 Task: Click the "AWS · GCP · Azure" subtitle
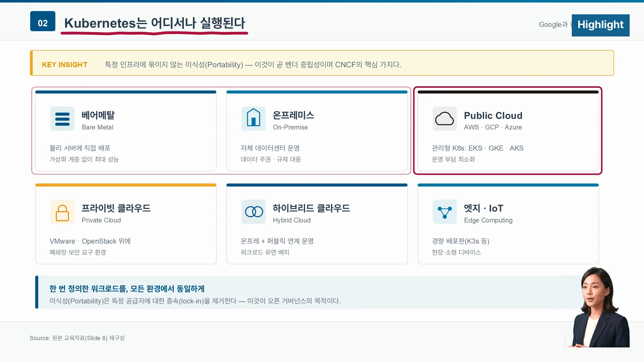493,127
